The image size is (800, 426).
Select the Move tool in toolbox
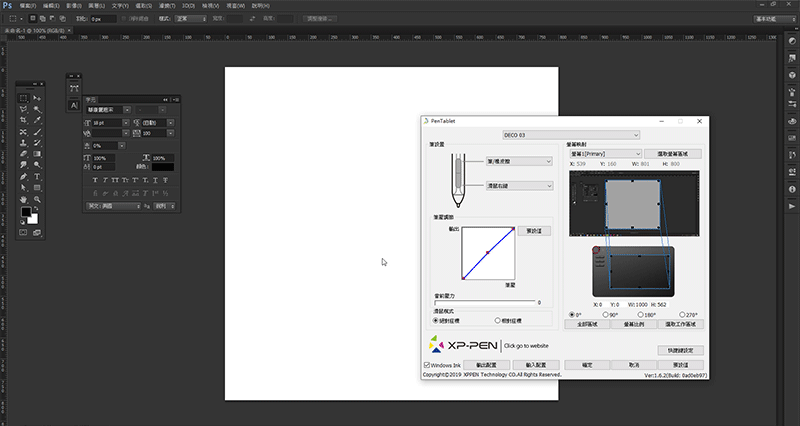pyautogui.click(x=37, y=98)
